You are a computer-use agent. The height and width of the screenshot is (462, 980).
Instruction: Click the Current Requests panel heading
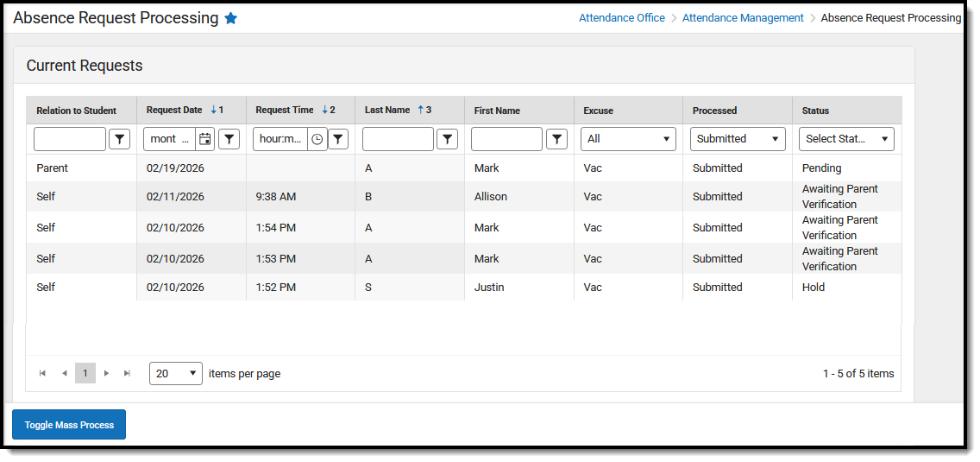click(85, 65)
